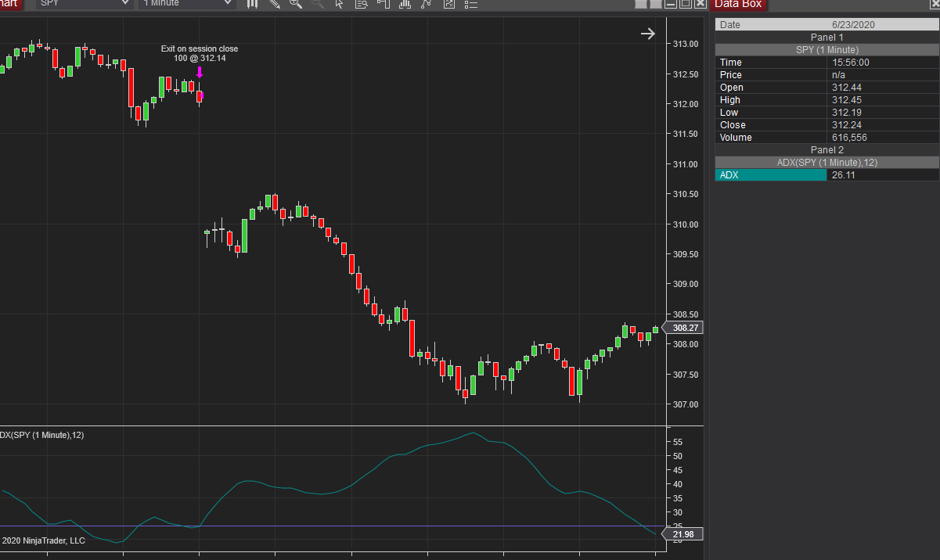Click the Time value 15:56:00
Image resolution: width=940 pixels, height=560 pixels.
click(x=851, y=63)
